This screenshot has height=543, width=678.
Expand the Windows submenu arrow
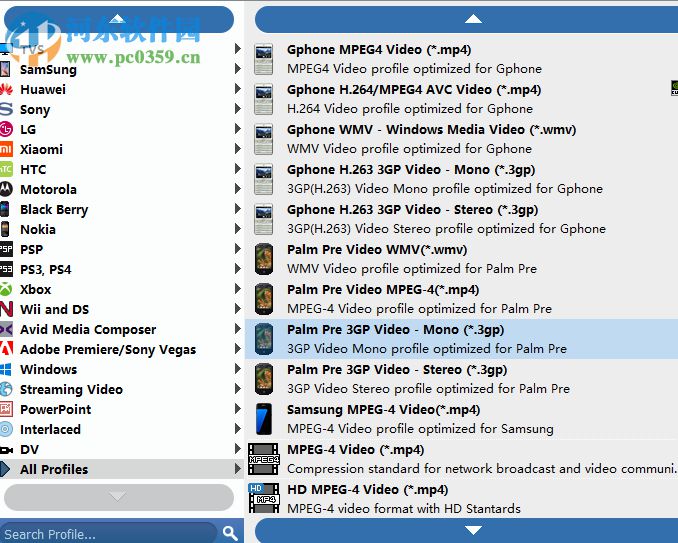click(237, 369)
